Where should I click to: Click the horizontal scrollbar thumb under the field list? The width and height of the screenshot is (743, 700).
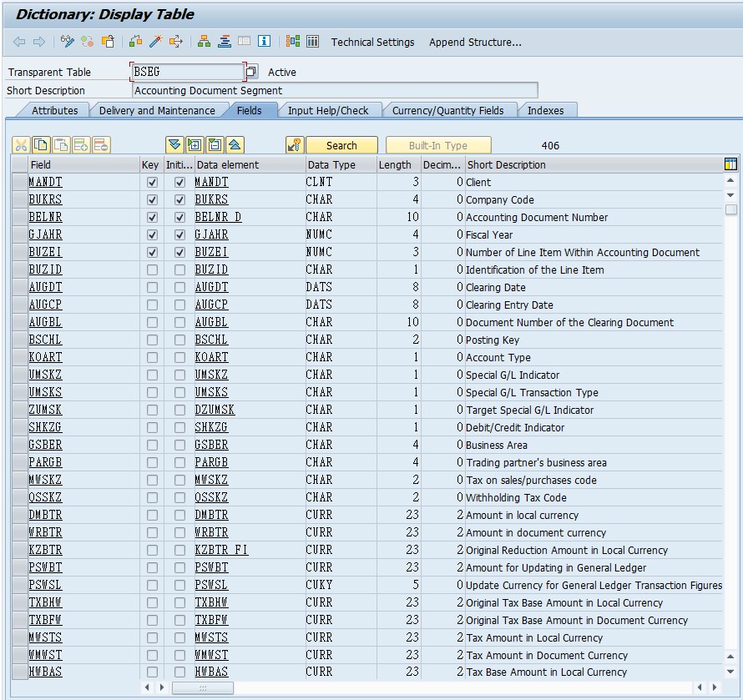[x=202, y=687]
